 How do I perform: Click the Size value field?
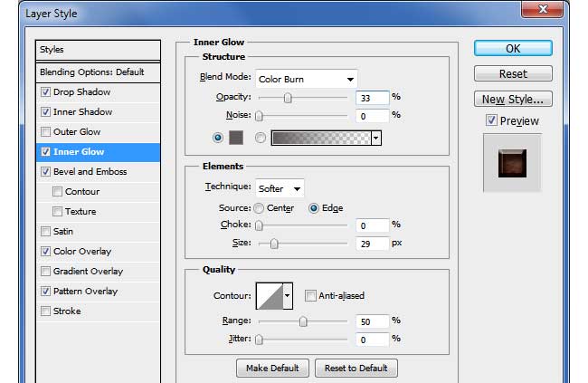[x=373, y=244]
